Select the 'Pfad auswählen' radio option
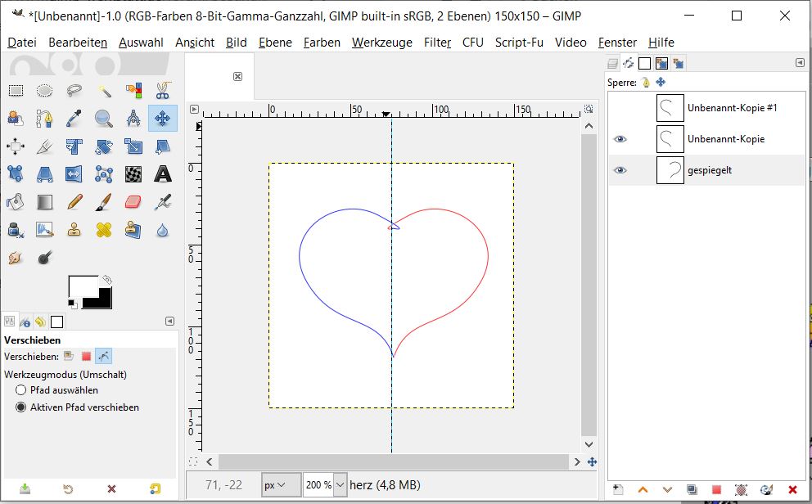The image size is (812, 504). [x=21, y=390]
